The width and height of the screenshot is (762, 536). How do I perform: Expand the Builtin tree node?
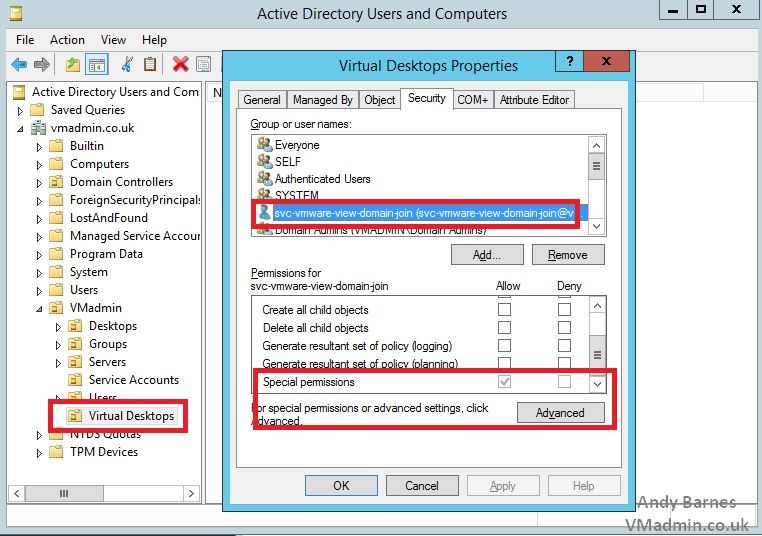tap(39, 147)
